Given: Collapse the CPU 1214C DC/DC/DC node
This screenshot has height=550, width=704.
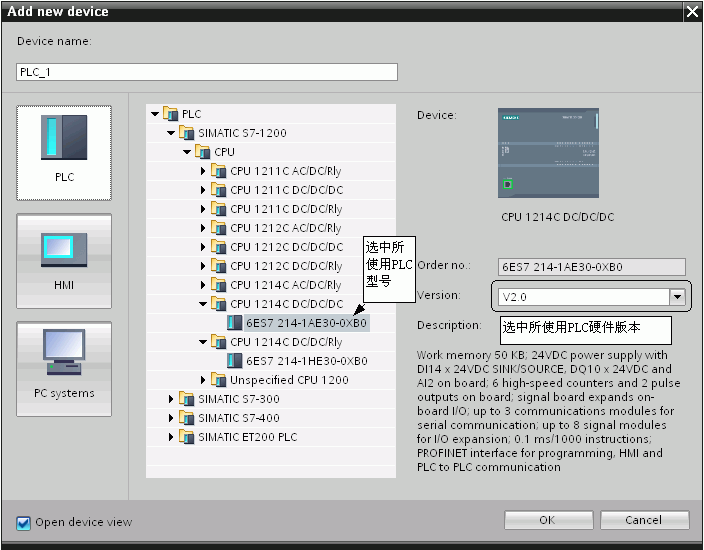Looking at the screenshot, I should [x=203, y=304].
